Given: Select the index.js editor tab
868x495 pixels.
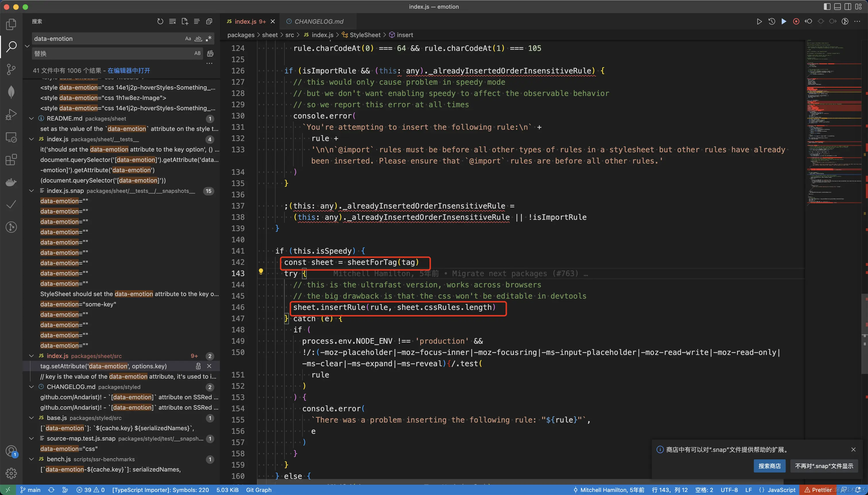Looking at the screenshot, I should (x=245, y=22).
